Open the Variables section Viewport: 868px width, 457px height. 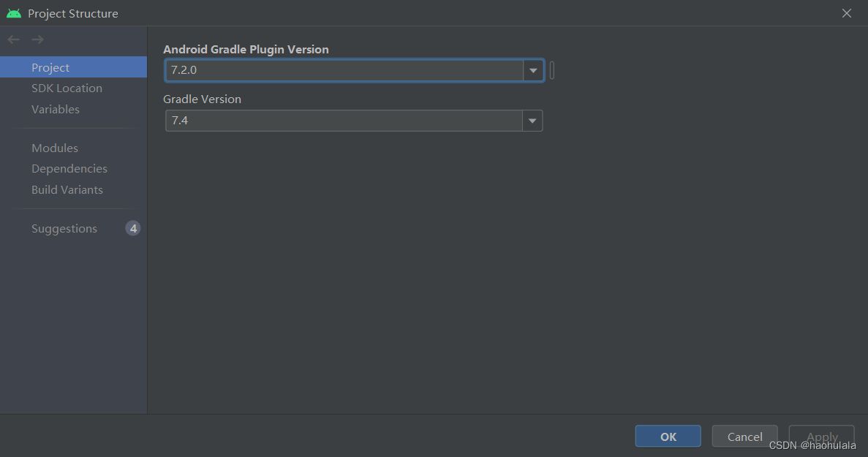point(56,109)
